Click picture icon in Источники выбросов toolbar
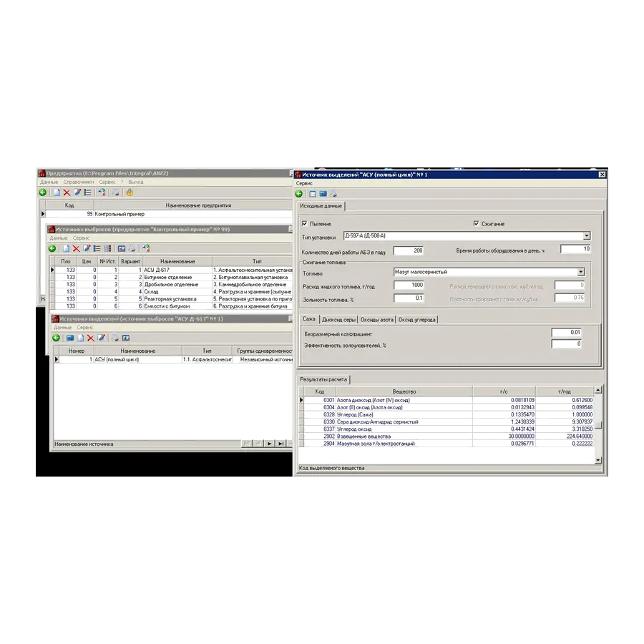 (x=121, y=248)
